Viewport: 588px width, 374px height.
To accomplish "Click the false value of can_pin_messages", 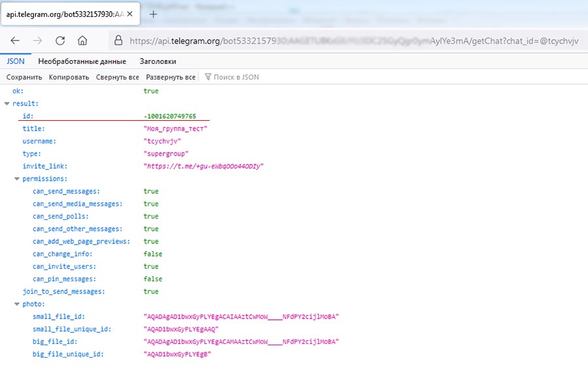I will pos(153,279).
